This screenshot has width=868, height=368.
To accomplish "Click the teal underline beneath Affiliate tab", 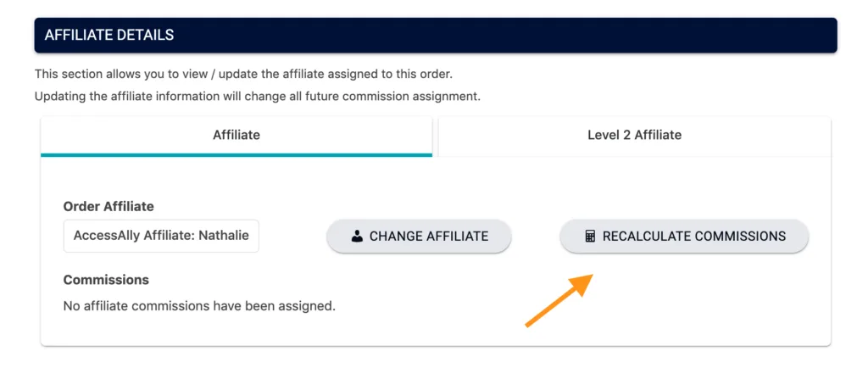I will 236,155.
